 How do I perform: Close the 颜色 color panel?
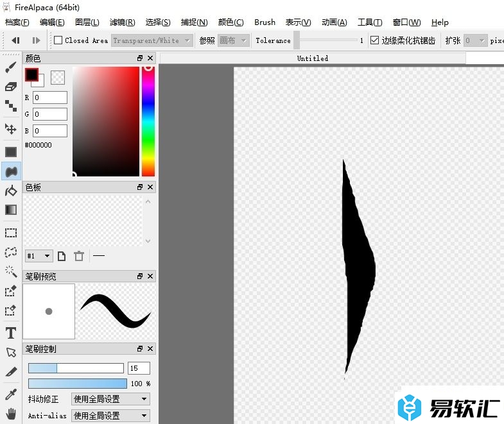pyautogui.click(x=150, y=58)
